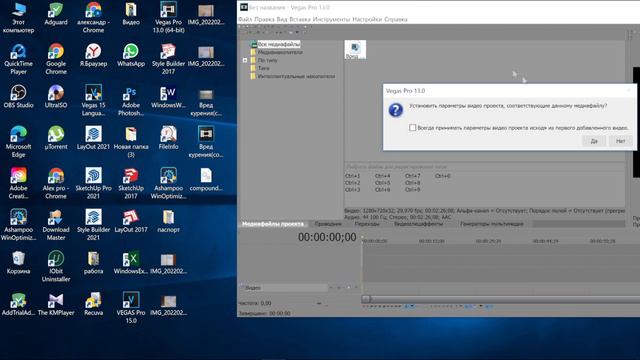
Task: Switch to the Видеоэффекты tab
Action: click(418, 224)
